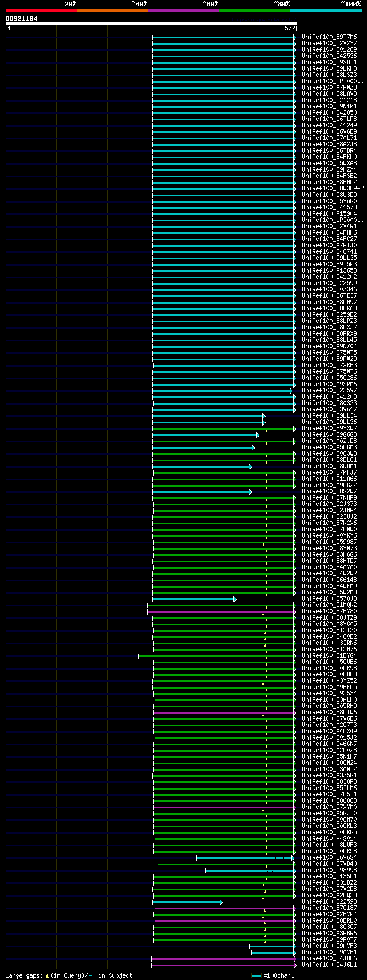Open hit UniRef100_Q8S2W7

329,492
